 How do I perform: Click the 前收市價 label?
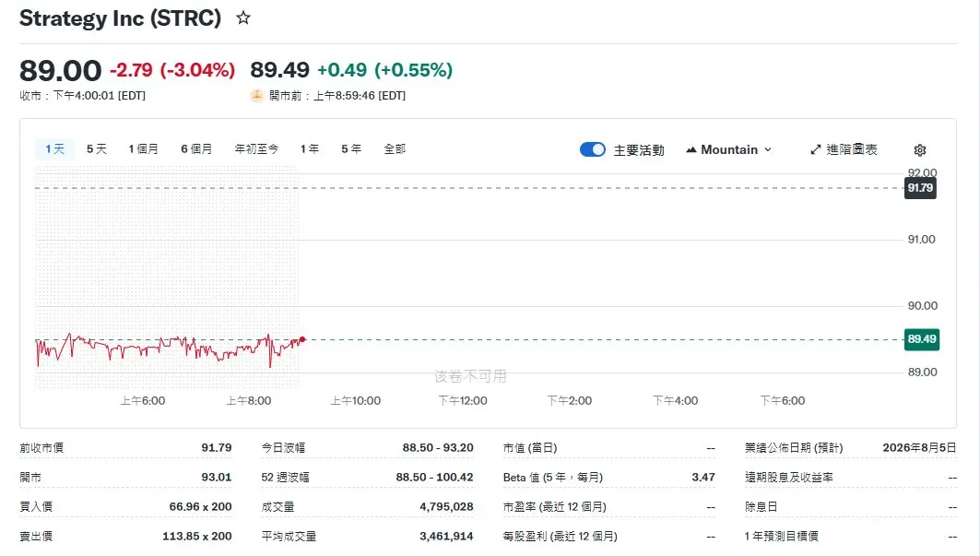41,448
